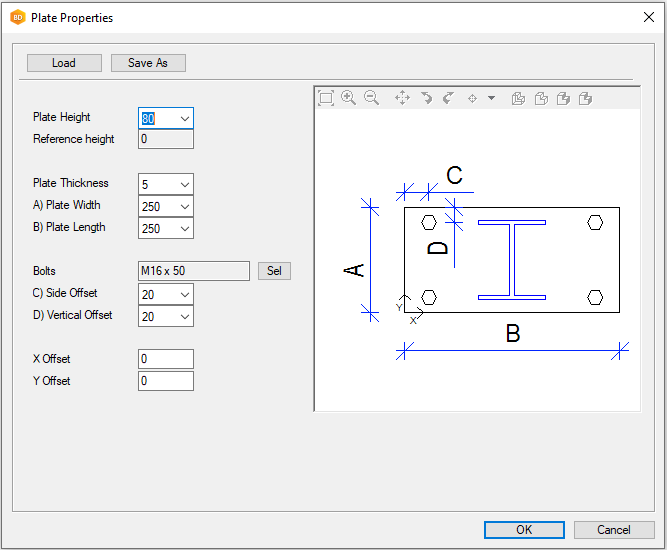
Task: Click the zoom in magnifier icon
Action: tap(349, 98)
